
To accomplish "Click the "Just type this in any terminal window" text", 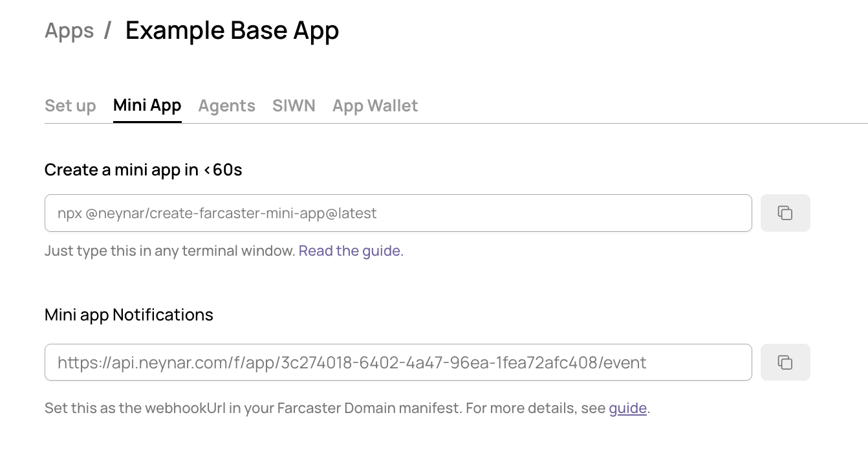I will (x=169, y=251).
